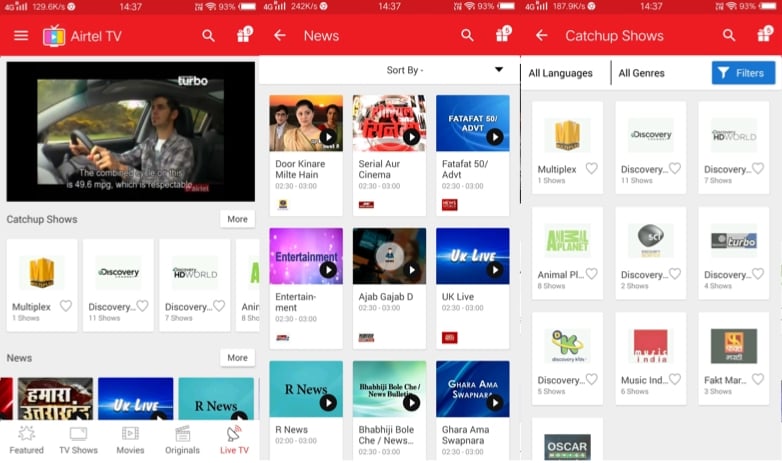Open More for the News section
This screenshot has width=782, height=463.
coord(237,358)
